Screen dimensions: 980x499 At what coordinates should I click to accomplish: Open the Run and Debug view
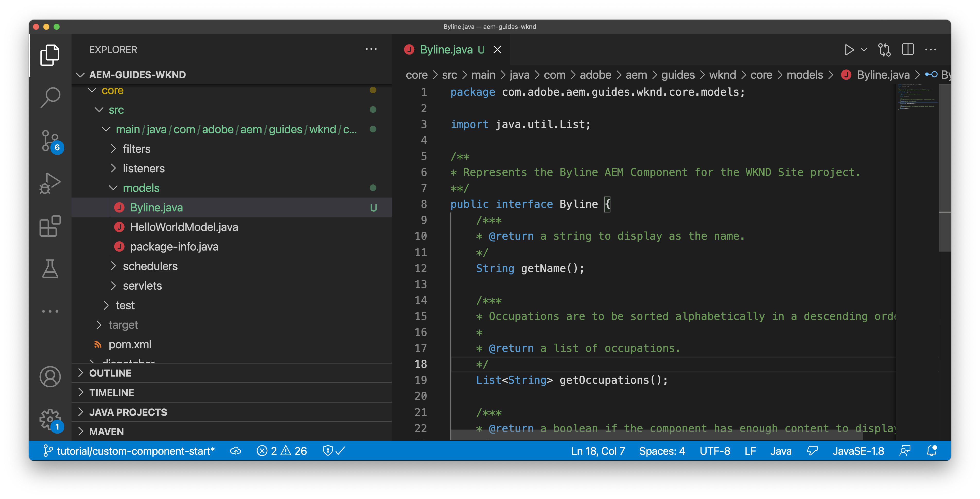click(x=50, y=184)
